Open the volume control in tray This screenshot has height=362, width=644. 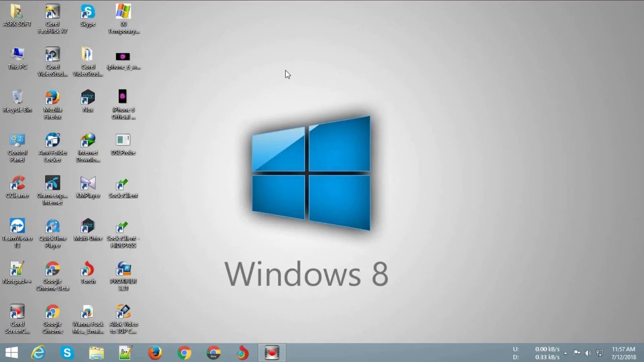(588, 353)
